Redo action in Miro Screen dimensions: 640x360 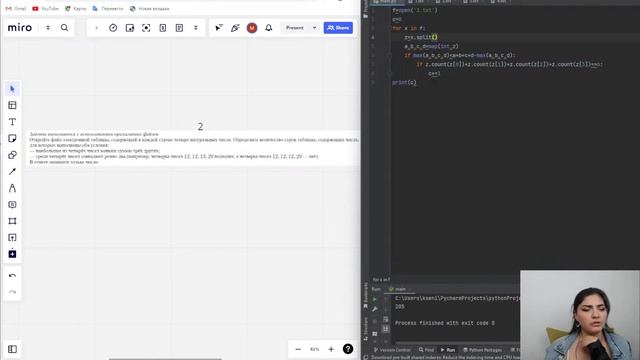pos(12,292)
